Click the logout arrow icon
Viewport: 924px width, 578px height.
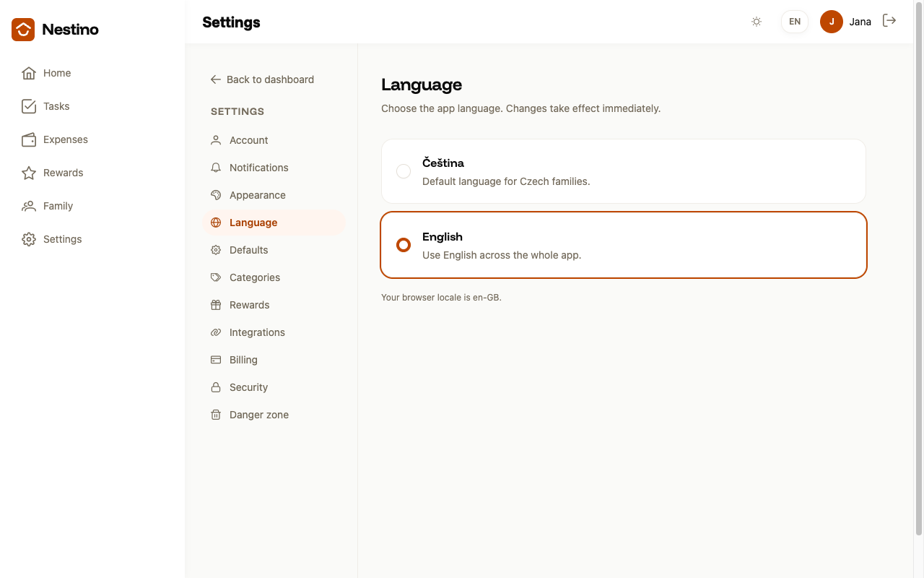click(x=889, y=21)
